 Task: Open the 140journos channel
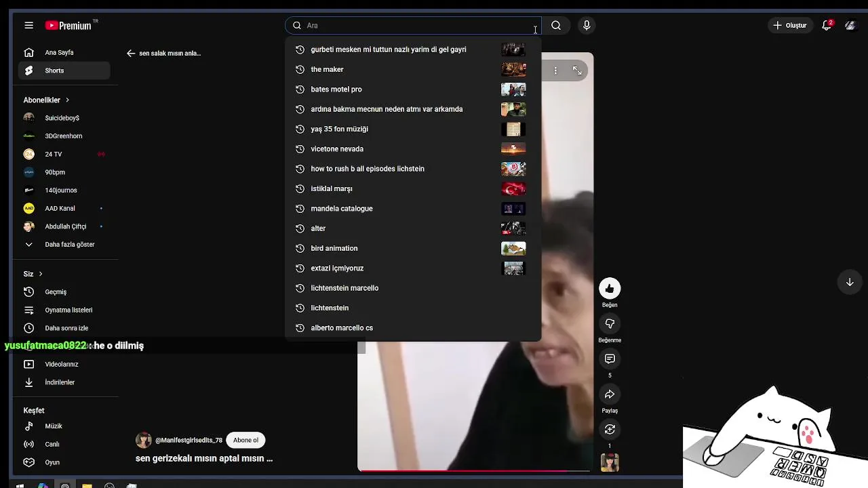64,190
